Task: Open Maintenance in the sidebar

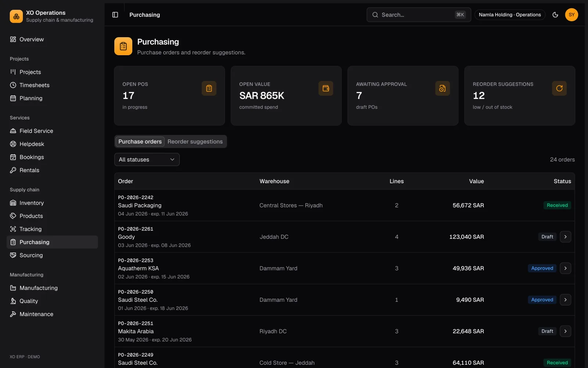Action: coord(52,314)
